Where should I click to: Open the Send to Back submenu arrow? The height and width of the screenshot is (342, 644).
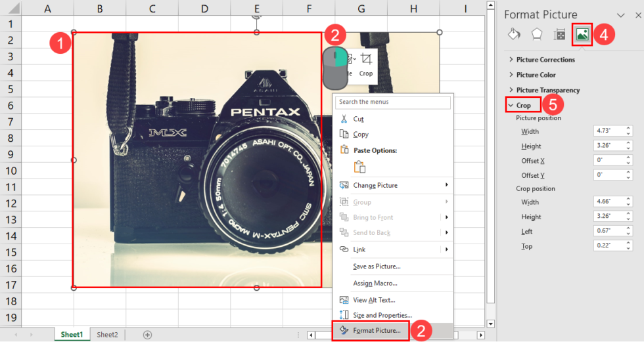tap(447, 232)
